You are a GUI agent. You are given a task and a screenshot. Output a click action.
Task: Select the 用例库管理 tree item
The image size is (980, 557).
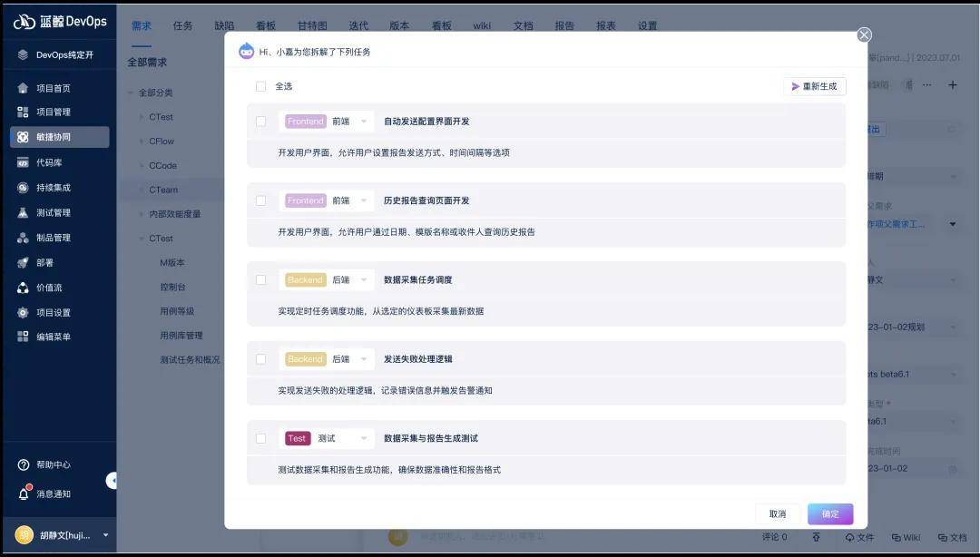(181, 336)
